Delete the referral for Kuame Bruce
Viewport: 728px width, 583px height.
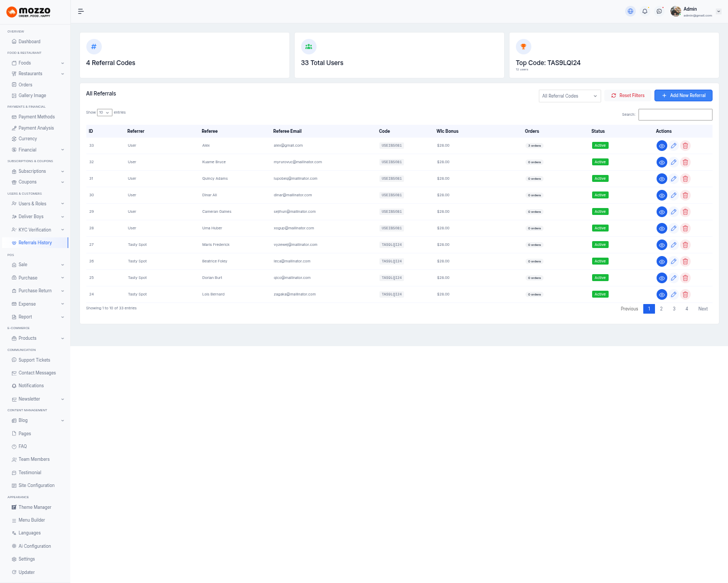[685, 162]
